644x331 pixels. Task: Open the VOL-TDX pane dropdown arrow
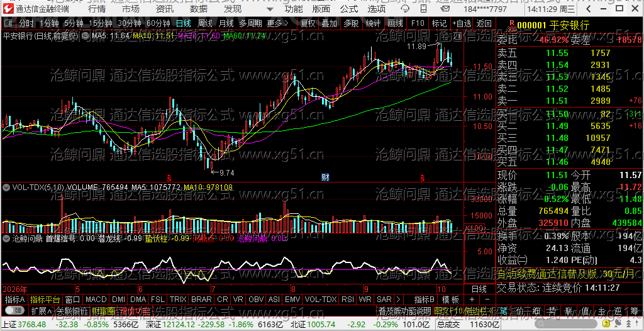[x=6, y=188]
